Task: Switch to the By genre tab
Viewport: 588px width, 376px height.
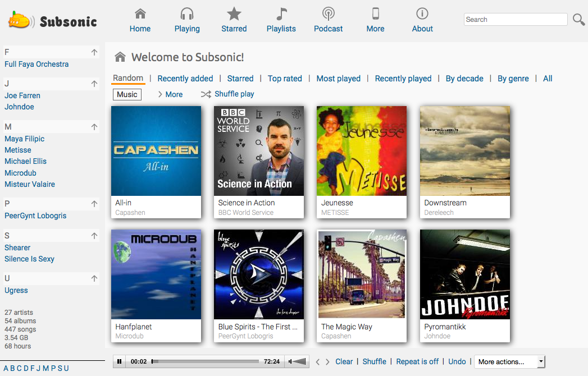Action: pyautogui.click(x=513, y=79)
